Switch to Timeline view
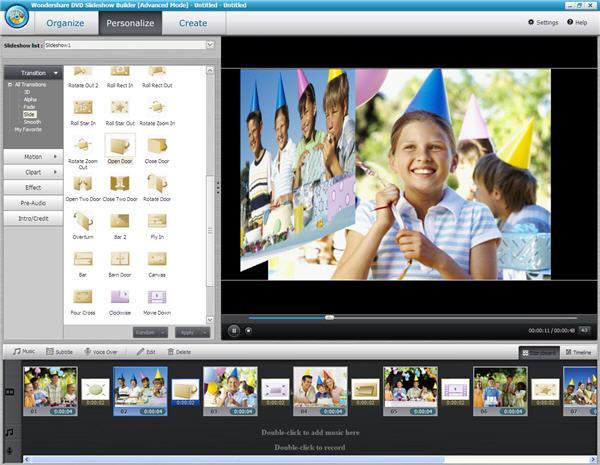 coord(578,352)
